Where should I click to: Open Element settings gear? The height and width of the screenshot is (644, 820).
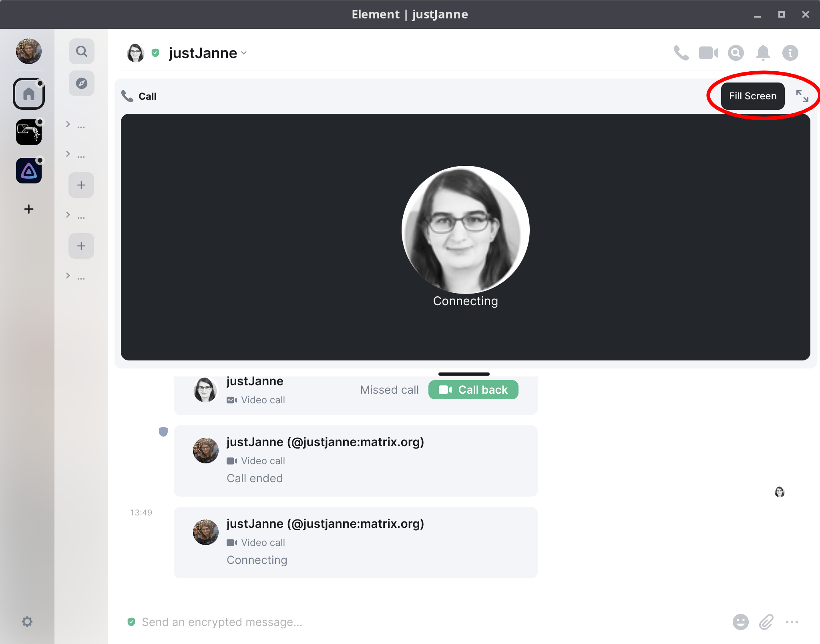coord(28,622)
